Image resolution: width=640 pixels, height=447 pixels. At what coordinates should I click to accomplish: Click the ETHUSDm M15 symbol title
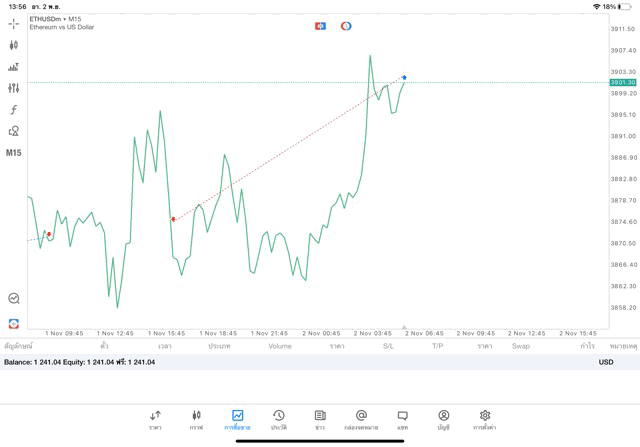point(56,19)
